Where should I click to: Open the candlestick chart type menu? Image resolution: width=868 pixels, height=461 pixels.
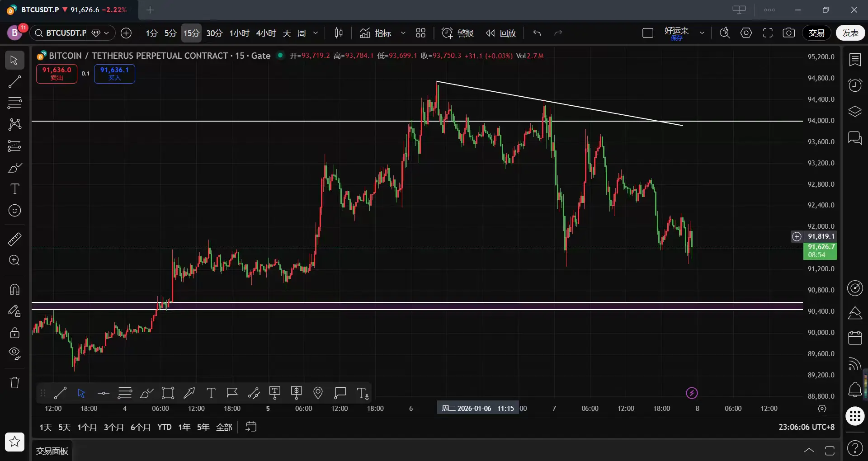pyautogui.click(x=339, y=33)
